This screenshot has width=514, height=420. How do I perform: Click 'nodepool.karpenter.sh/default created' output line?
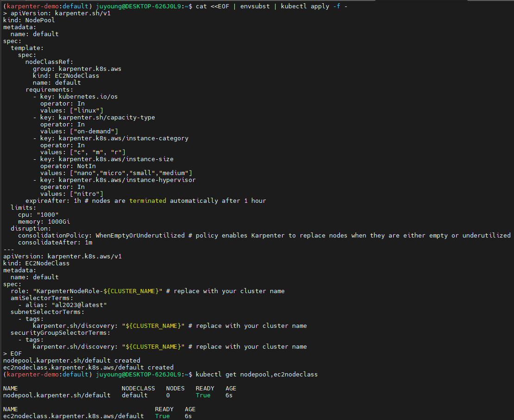click(72, 361)
